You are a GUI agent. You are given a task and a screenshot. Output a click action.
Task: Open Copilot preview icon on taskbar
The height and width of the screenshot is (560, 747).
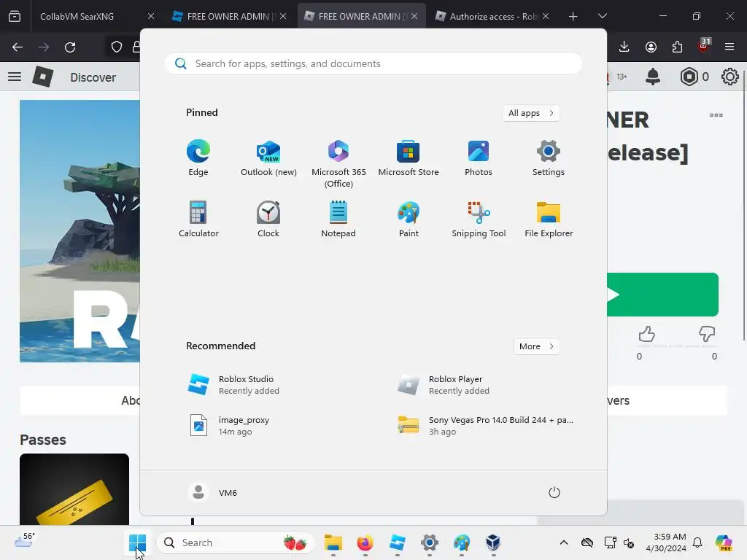(724, 542)
